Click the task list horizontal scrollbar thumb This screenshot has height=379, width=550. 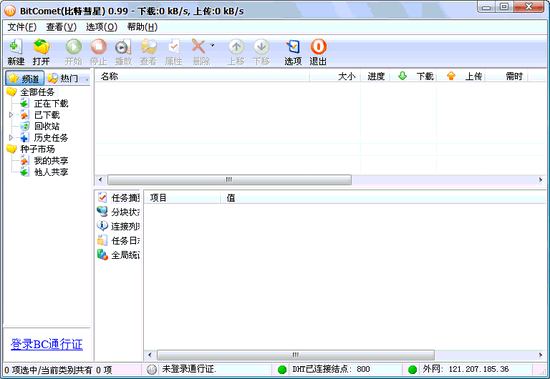(229, 180)
